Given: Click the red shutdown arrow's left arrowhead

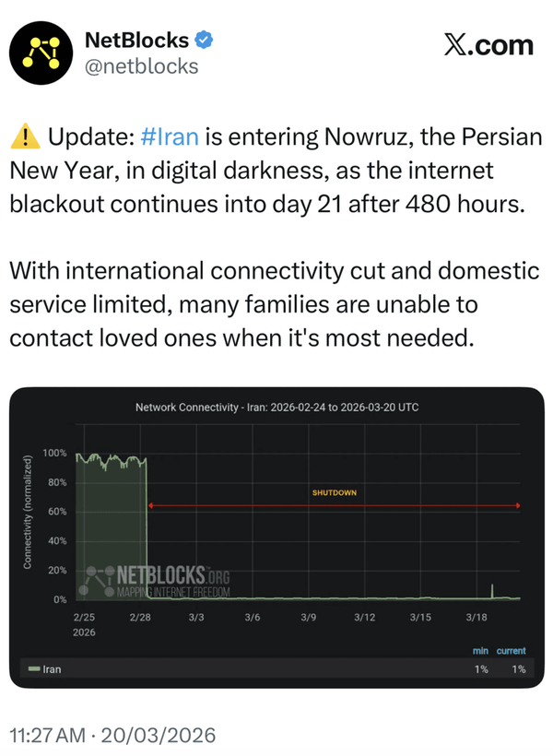Looking at the screenshot, I should click(151, 505).
